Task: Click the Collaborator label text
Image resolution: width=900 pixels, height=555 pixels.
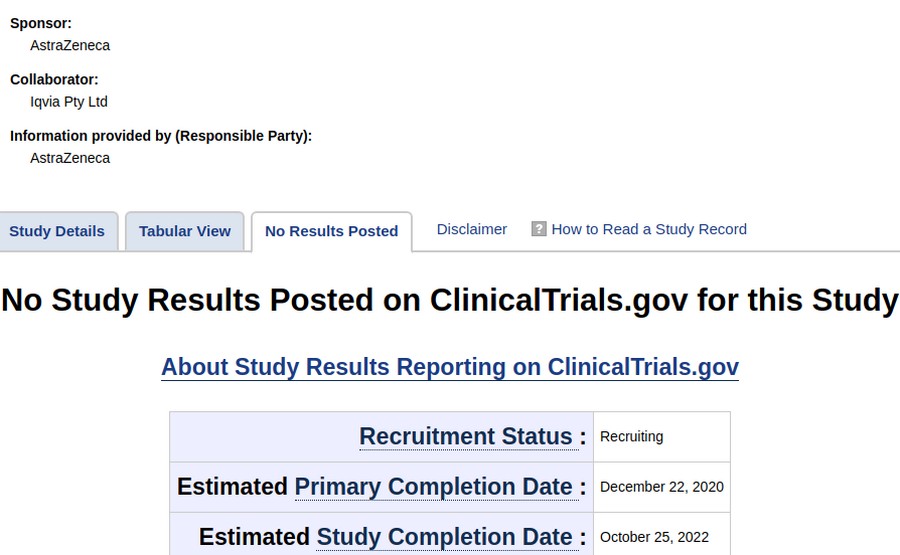Action: coord(54,79)
